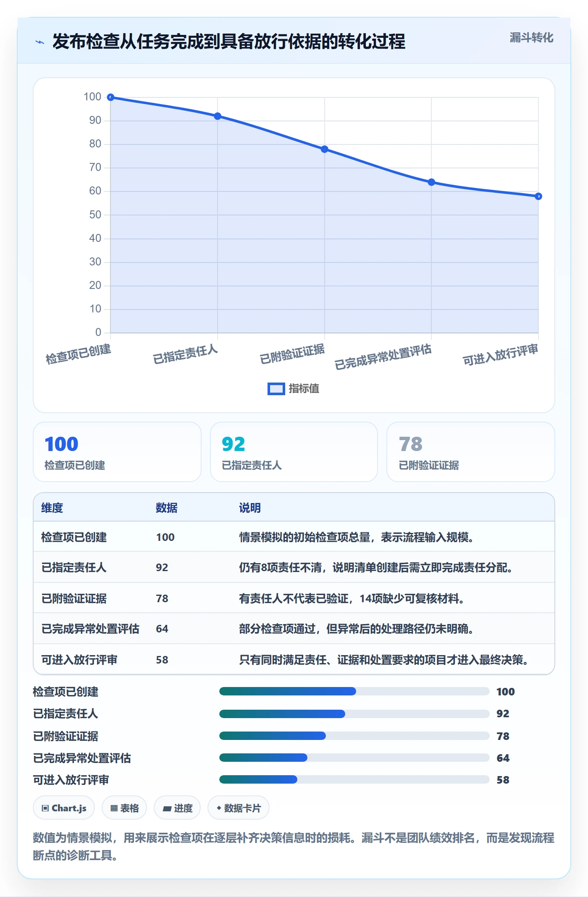Select the chart point for 已完成异常处置评估
The height and width of the screenshot is (897, 588).
[431, 182]
